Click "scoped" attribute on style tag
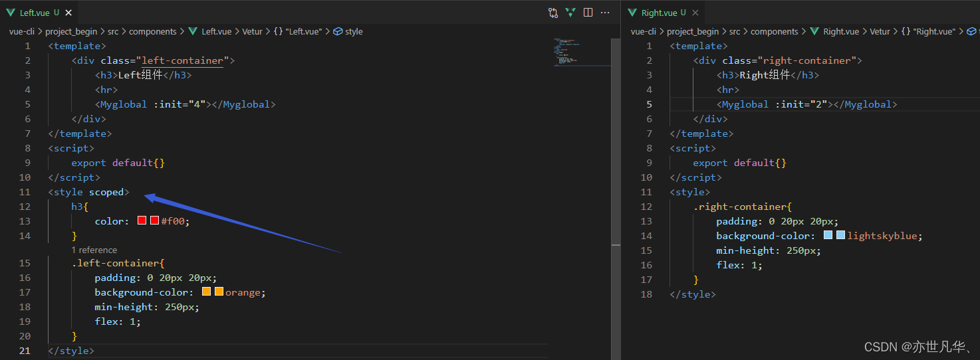This screenshot has height=360, width=980. [106, 192]
